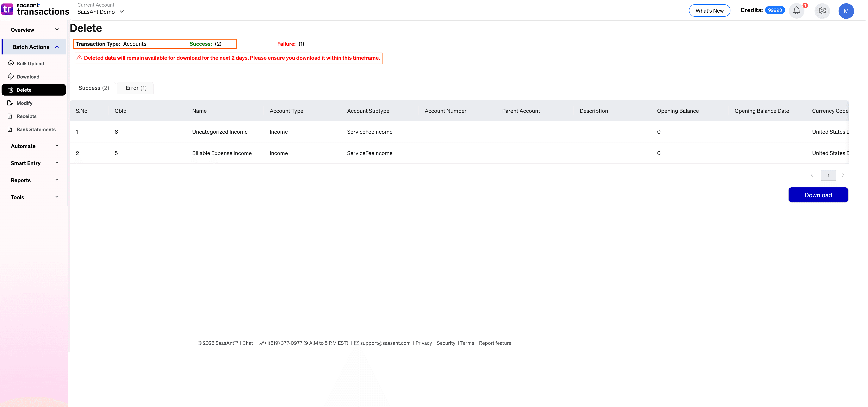Click the page number input field
This screenshot has height=407, width=868.
pyautogui.click(x=828, y=175)
